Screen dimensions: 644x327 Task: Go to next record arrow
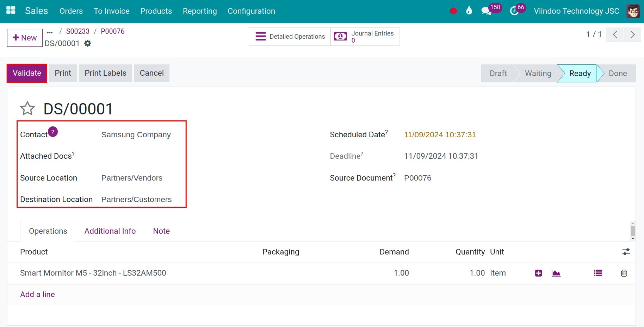pyautogui.click(x=632, y=34)
